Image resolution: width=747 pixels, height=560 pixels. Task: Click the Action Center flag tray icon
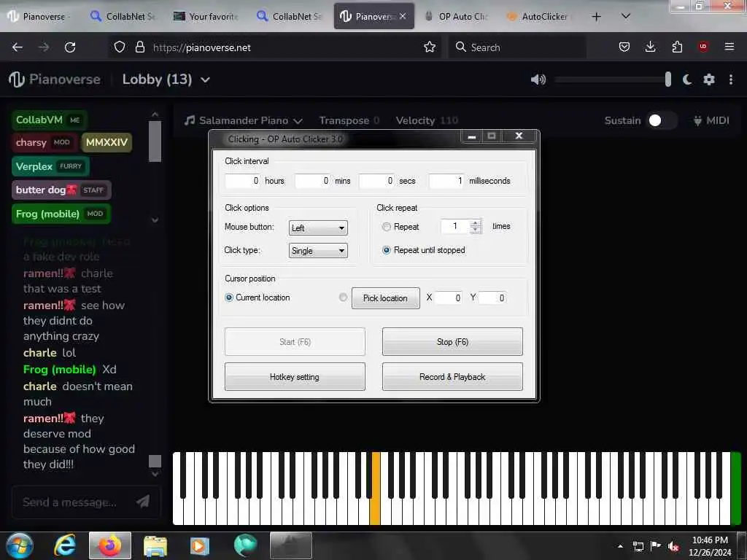656,546
